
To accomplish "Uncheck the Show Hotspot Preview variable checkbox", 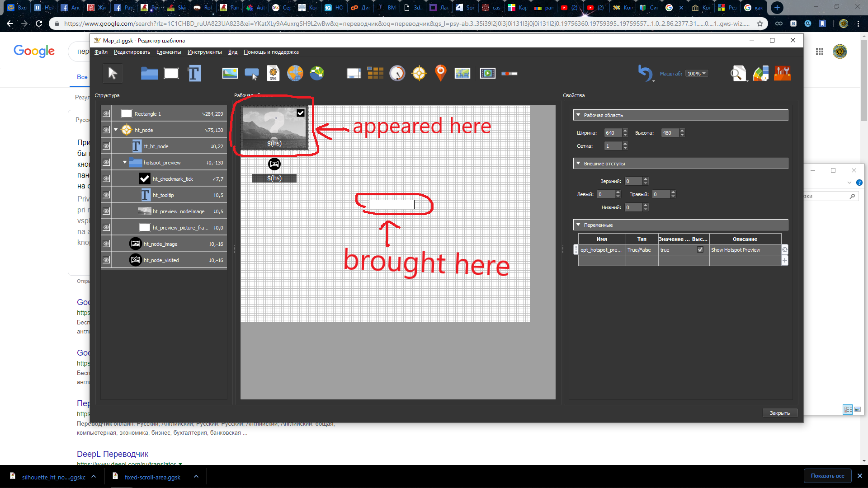I will [700, 249].
